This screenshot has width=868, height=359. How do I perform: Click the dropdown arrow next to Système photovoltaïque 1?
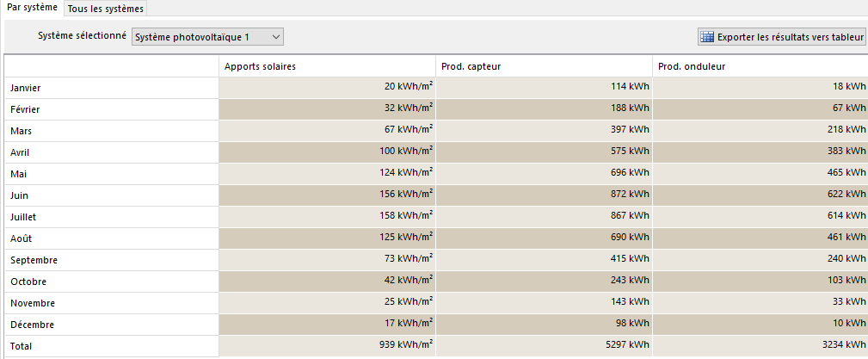275,37
